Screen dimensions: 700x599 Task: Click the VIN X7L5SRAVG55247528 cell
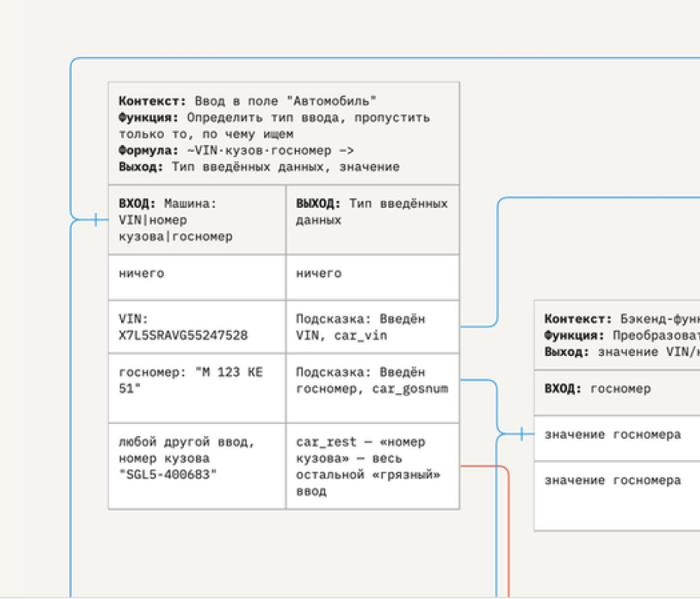(197, 327)
